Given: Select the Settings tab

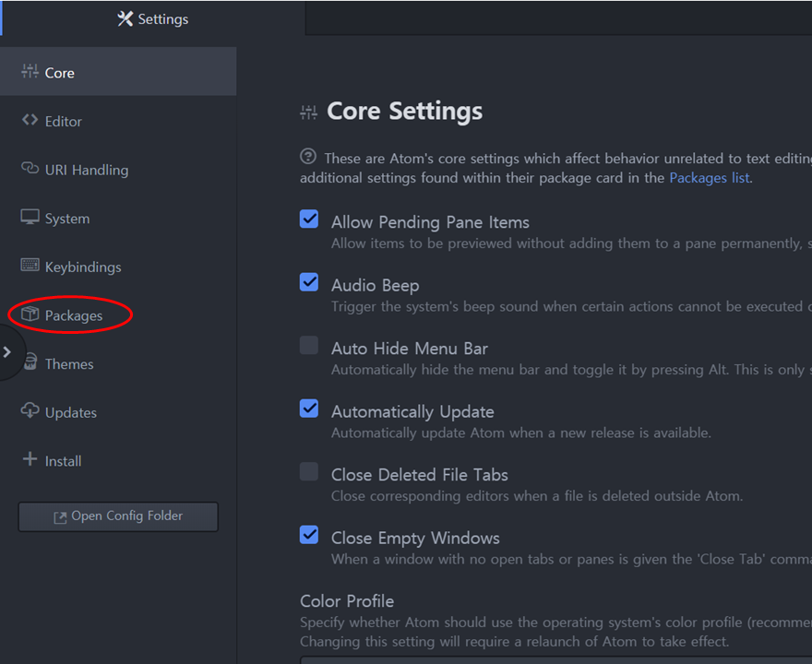Looking at the screenshot, I should click(x=152, y=18).
